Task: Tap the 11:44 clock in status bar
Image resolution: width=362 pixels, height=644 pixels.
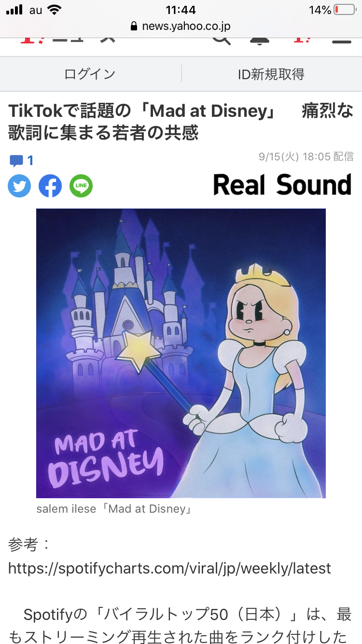Action: [x=181, y=10]
